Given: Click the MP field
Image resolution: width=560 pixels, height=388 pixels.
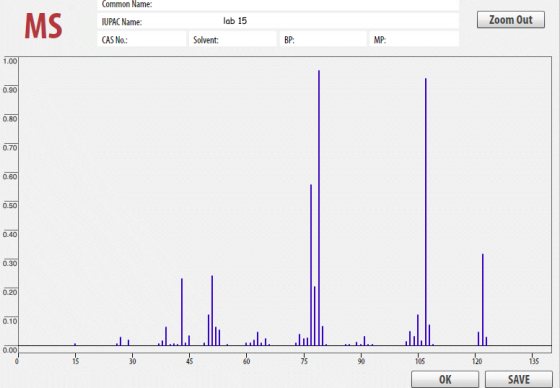Looking at the screenshot, I should point(414,39).
